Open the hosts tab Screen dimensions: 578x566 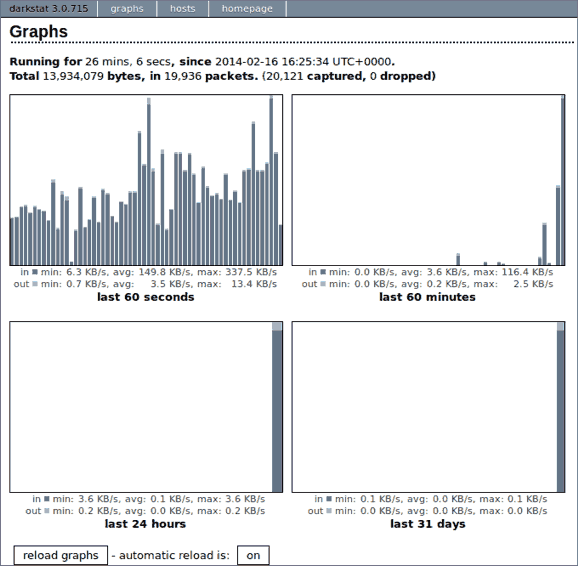tap(182, 8)
